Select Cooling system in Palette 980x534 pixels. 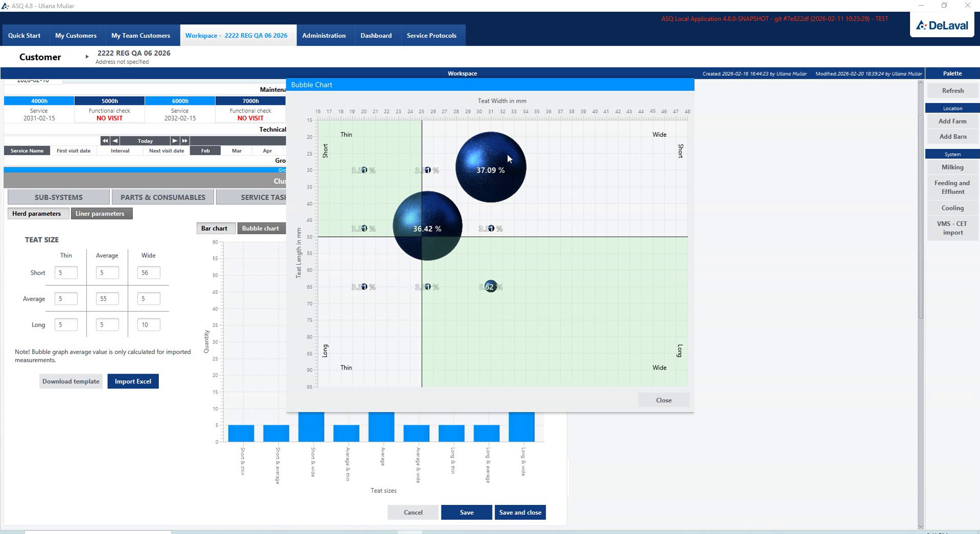(x=953, y=208)
